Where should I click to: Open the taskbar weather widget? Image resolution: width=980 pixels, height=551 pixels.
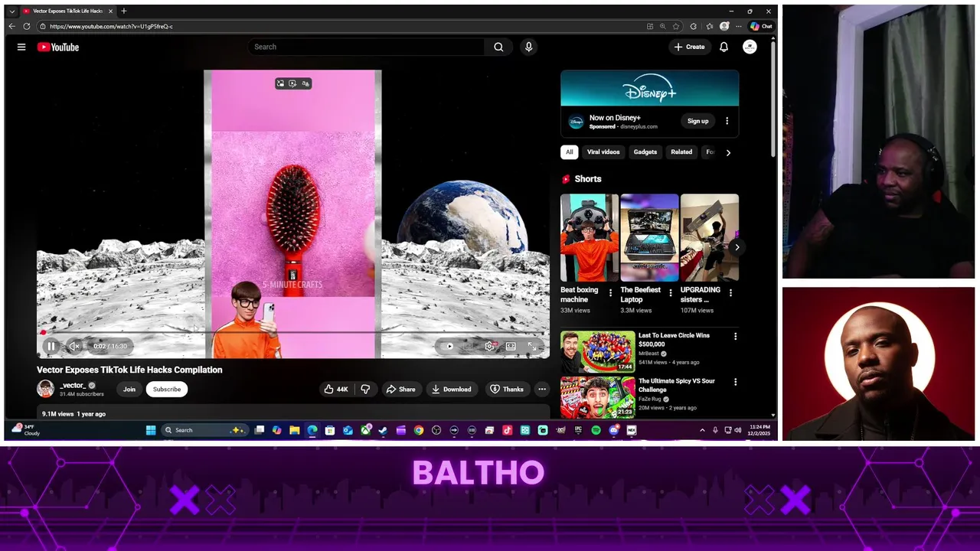(x=24, y=430)
